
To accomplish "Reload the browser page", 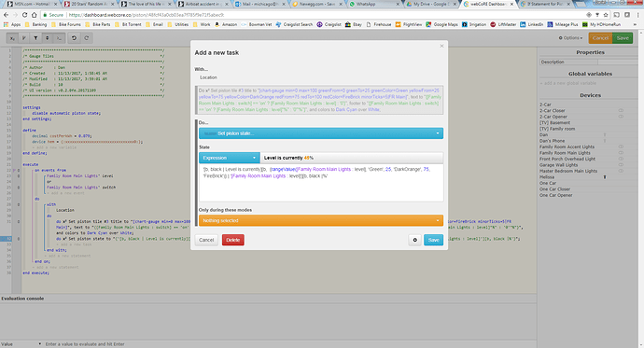I will coord(24,15).
